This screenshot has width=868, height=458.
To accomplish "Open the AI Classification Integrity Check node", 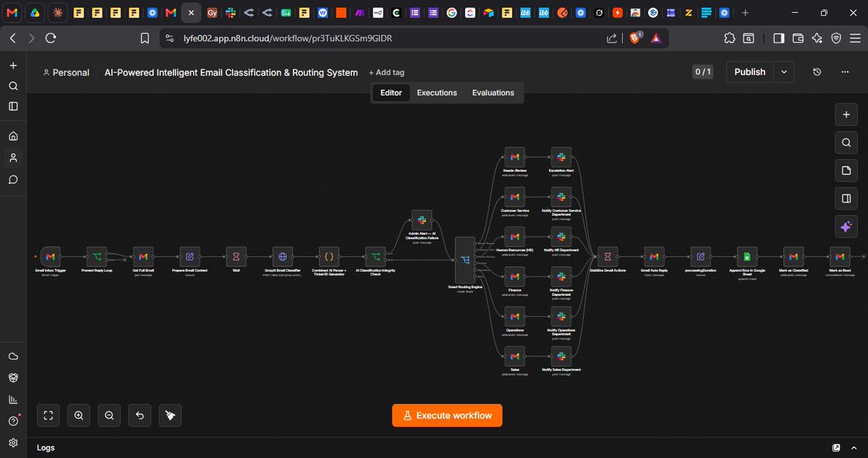I will [375, 257].
